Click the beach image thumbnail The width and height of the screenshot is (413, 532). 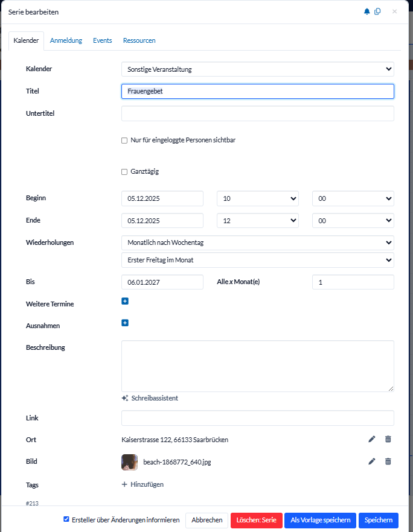(129, 462)
